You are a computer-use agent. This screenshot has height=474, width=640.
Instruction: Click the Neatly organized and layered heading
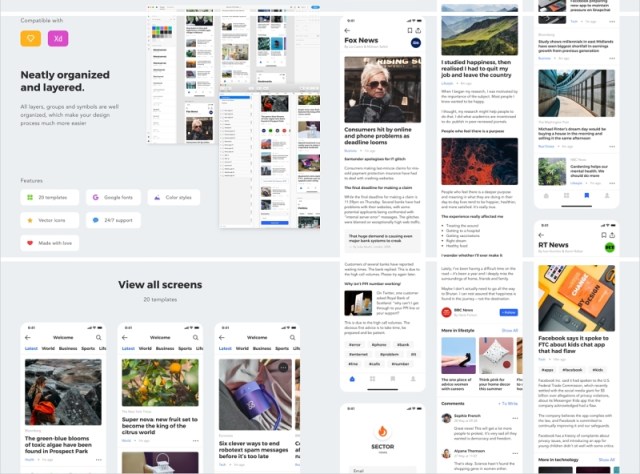65,81
